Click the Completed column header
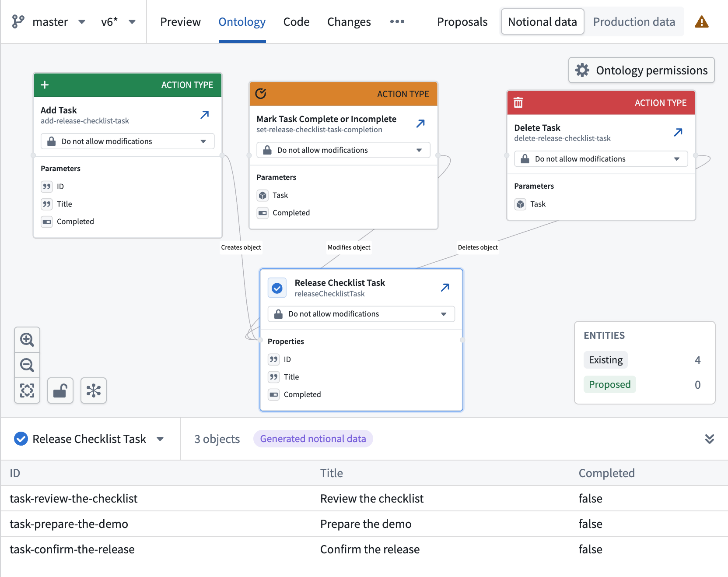728x577 pixels. tap(606, 473)
